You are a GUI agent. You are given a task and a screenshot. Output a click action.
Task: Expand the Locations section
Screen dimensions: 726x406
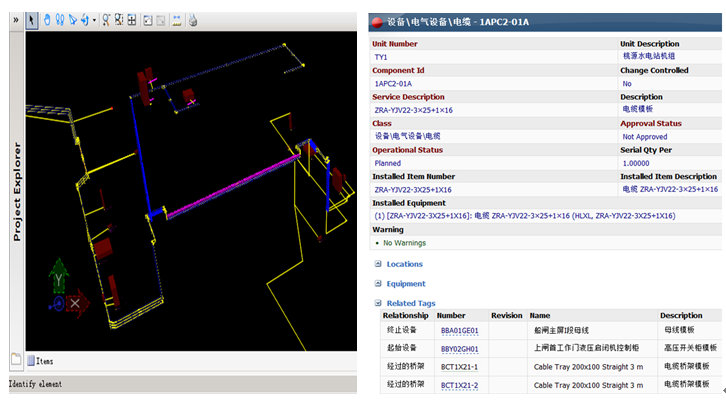(x=378, y=264)
